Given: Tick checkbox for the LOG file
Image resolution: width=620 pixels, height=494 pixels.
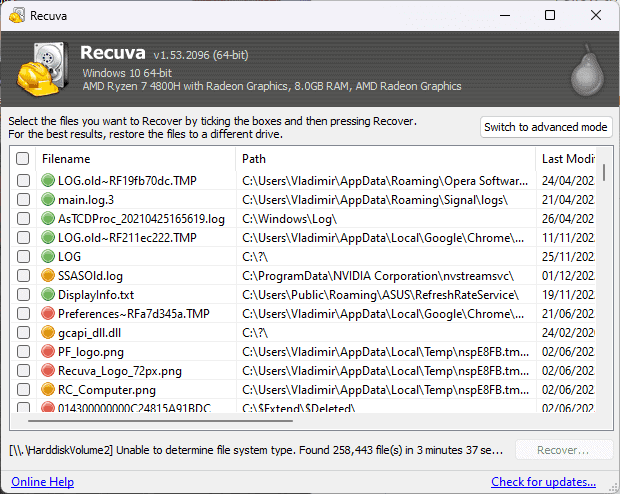Looking at the screenshot, I should (23, 256).
